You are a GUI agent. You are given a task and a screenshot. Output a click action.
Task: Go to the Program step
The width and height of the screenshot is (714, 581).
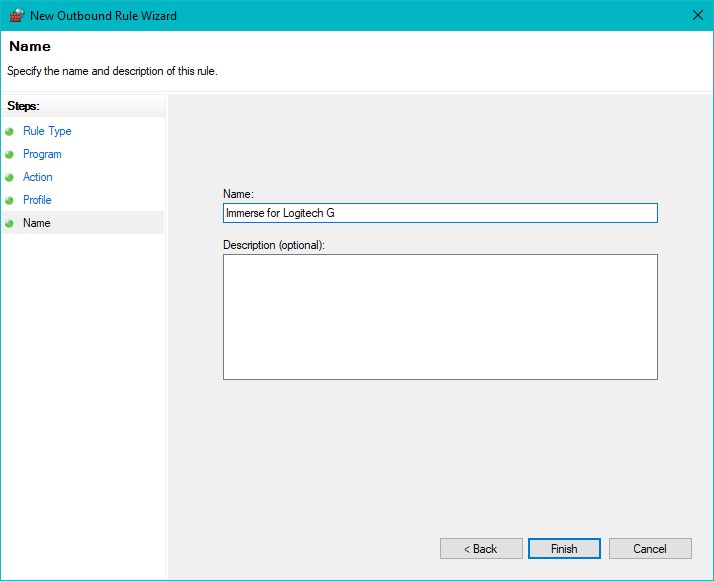tap(42, 154)
